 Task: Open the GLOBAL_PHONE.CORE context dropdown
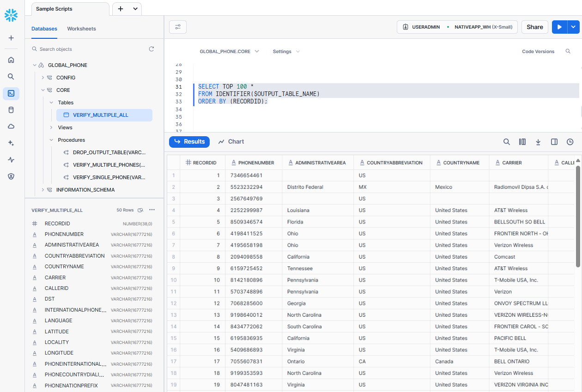[229, 51]
